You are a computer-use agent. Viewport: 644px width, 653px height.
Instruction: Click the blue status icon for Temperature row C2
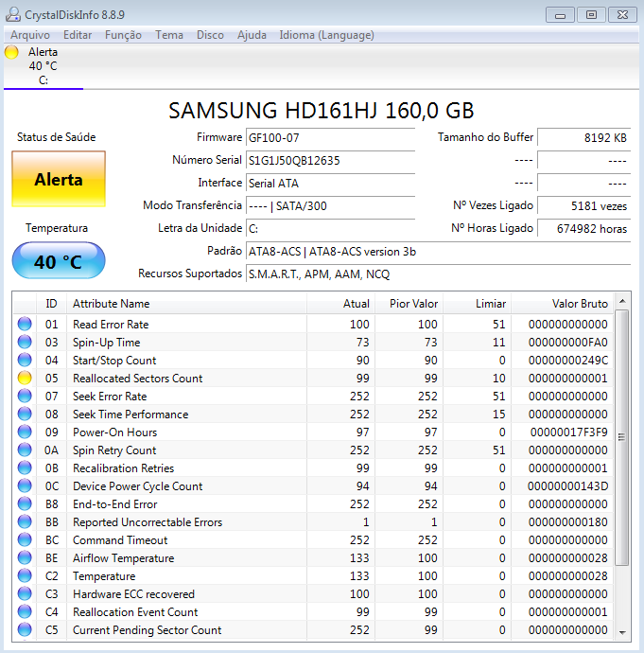(x=25, y=575)
